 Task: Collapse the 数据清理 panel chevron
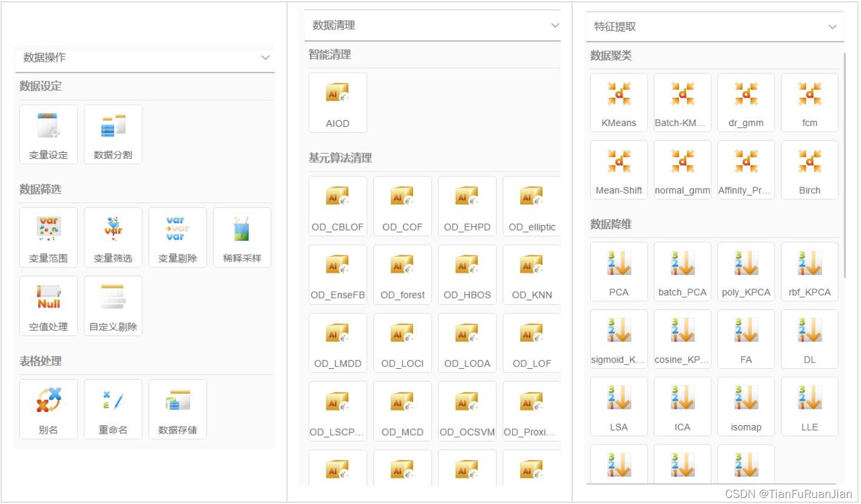click(555, 25)
